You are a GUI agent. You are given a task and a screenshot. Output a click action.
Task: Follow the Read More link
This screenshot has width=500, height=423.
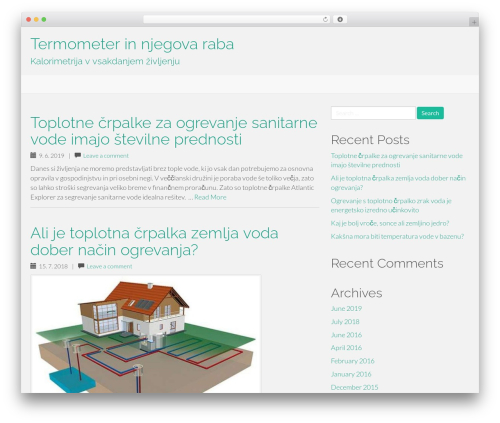point(210,197)
